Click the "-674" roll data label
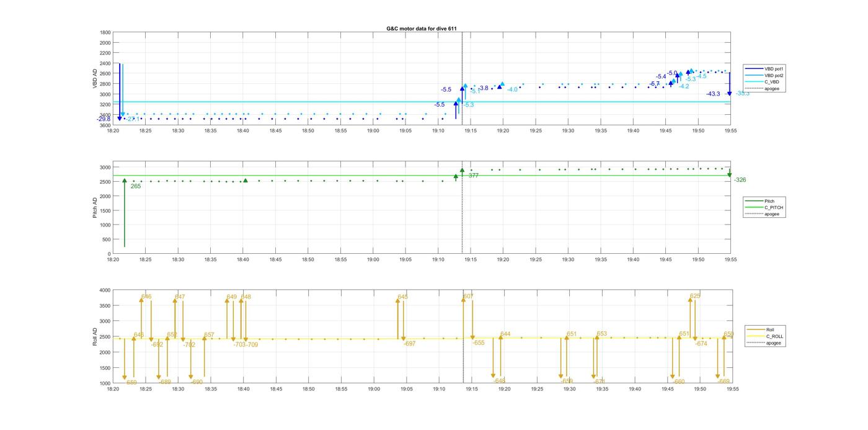Viewport: 868px width, 430px height. (x=701, y=344)
